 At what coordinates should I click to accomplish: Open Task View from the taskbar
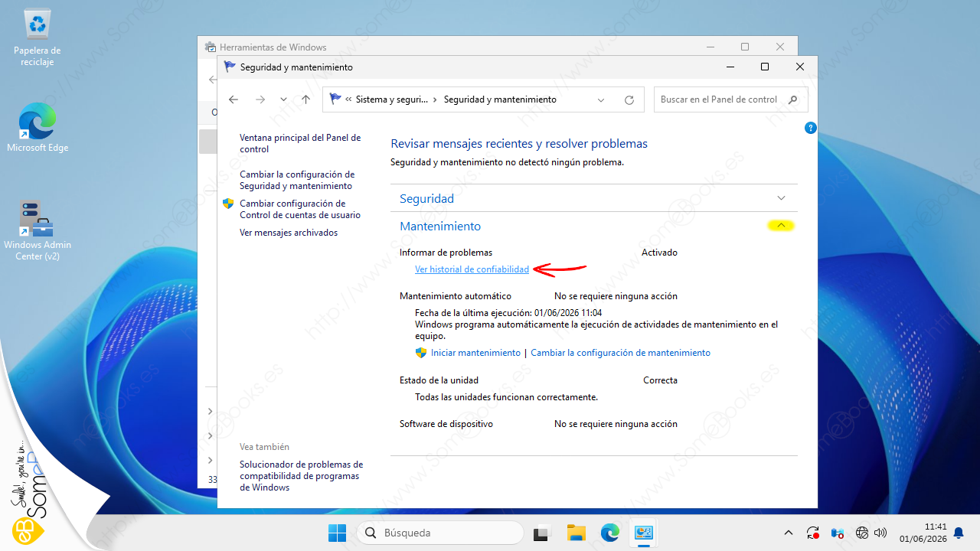[x=543, y=533]
